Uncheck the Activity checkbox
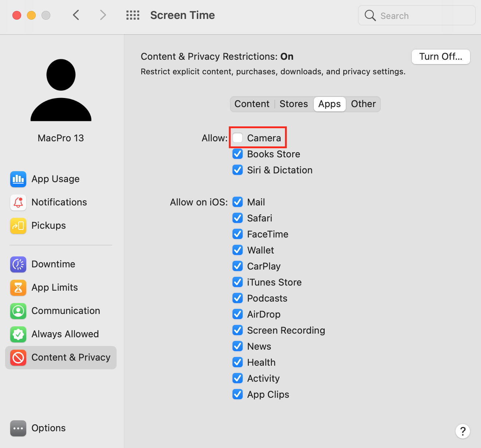481x448 pixels. [238, 378]
